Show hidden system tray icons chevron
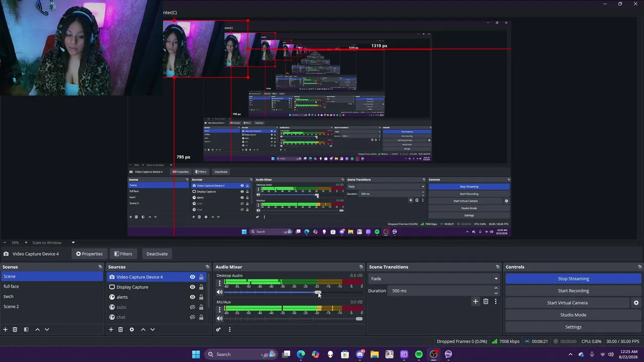 [x=570, y=354]
